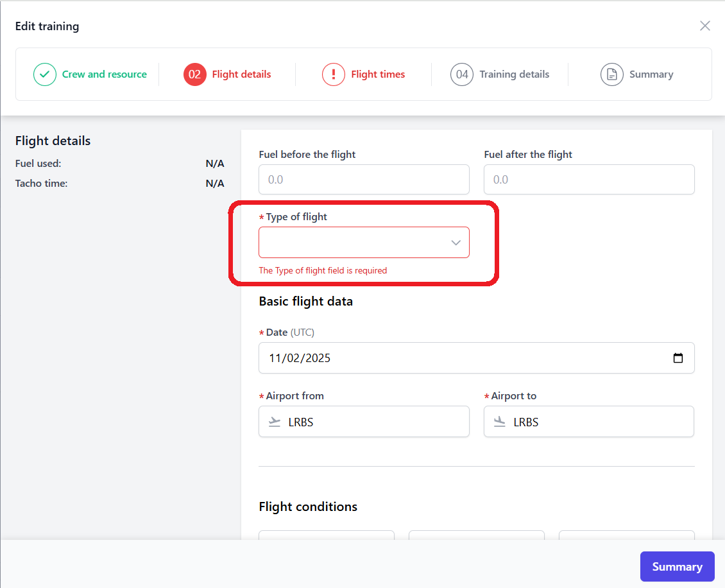Focus the Fuel before the flight field
The width and height of the screenshot is (725, 588).
364,180
